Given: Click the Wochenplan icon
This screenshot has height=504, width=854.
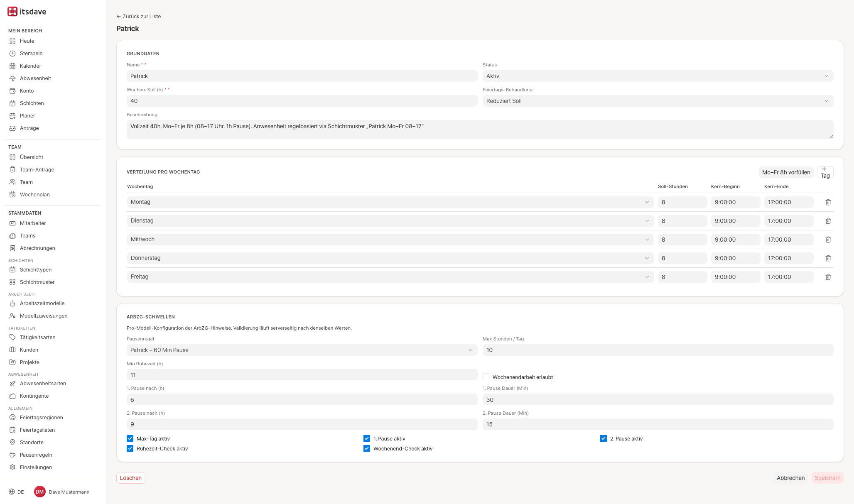Looking at the screenshot, I should 12,195.
